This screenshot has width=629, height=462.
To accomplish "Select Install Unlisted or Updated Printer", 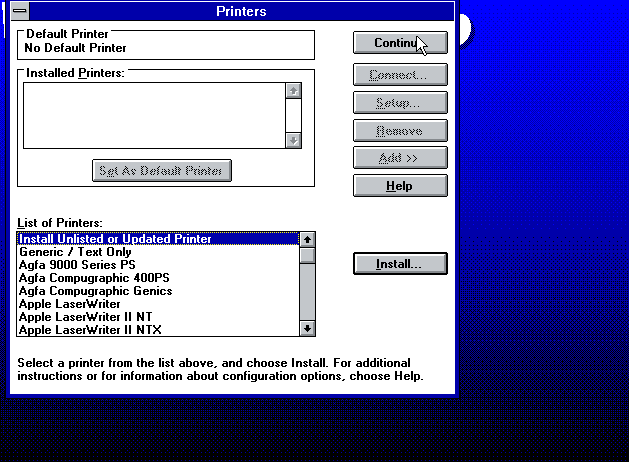I will [x=157, y=239].
